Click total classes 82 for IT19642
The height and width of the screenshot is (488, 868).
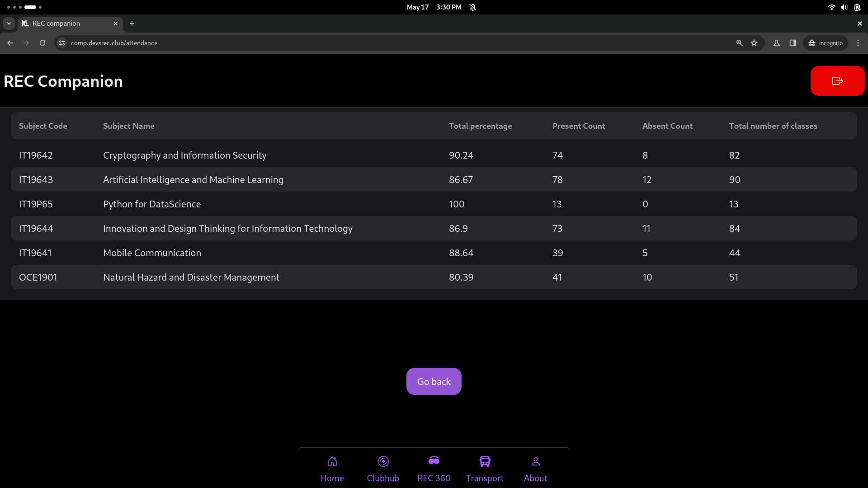pyautogui.click(x=734, y=155)
